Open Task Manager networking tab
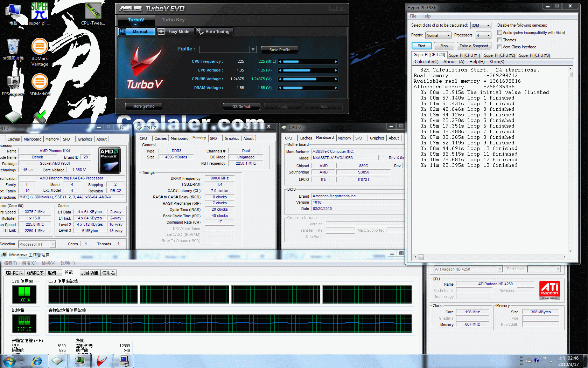 tap(90, 273)
